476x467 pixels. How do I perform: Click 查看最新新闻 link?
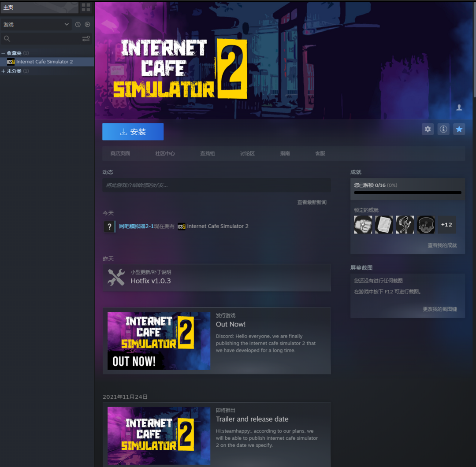(312, 202)
